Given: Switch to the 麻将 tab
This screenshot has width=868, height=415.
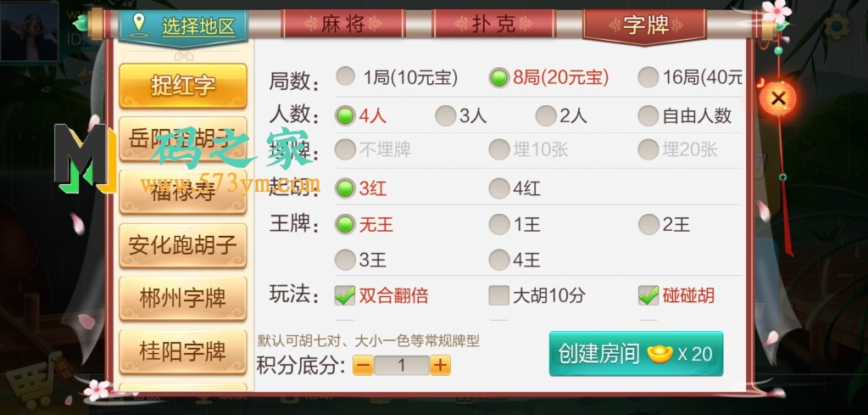Looking at the screenshot, I should [x=342, y=24].
